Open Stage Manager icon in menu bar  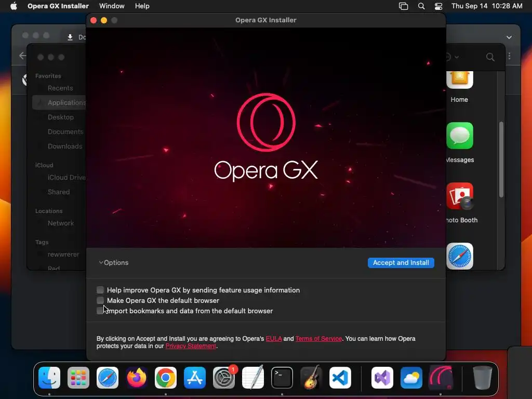[403, 6]
